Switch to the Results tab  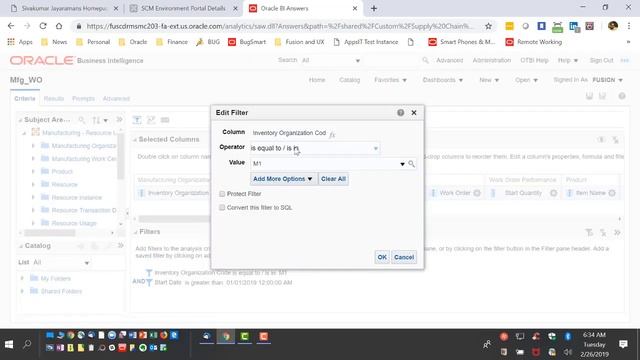[54, 98]
